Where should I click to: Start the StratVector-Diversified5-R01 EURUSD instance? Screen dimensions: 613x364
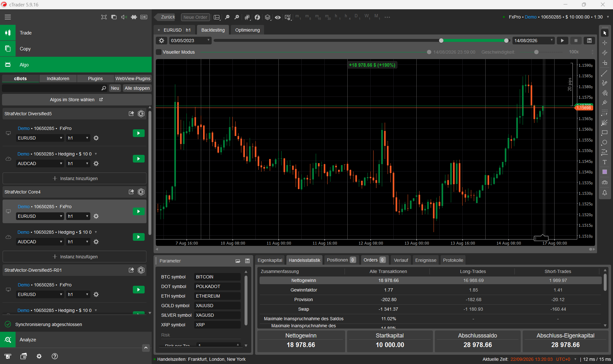139,290
